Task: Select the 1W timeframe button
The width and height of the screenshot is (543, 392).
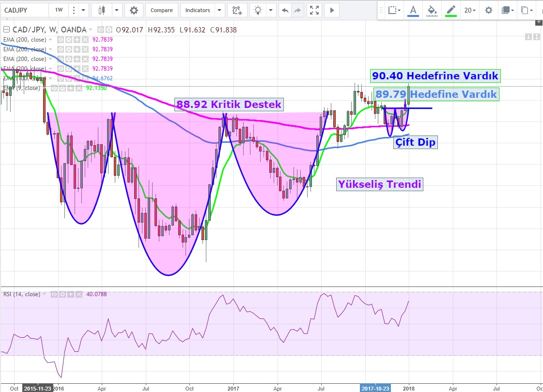Action: pyautogui.click(x=59, y=10)
